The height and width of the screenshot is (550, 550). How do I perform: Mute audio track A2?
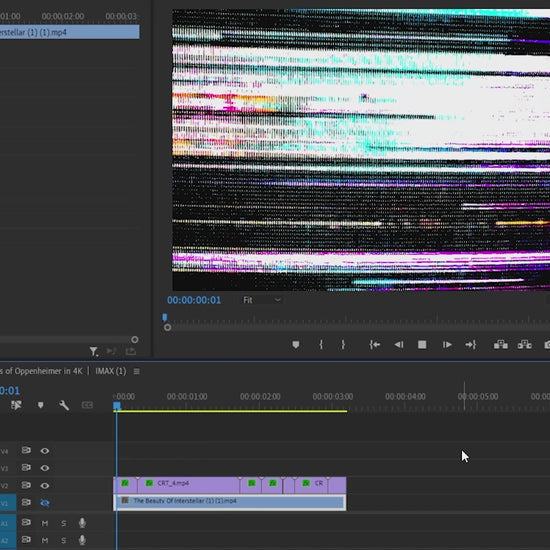tap(45, 541)
